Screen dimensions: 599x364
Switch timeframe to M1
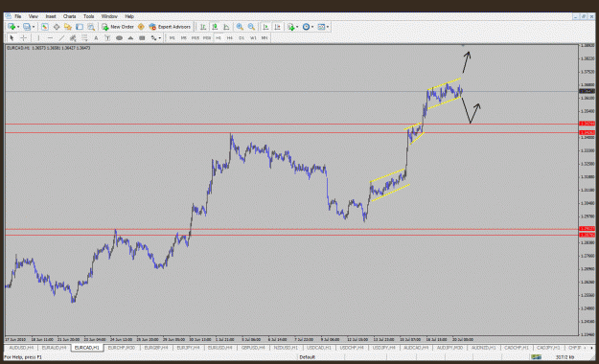pyautogui.click(x=172, y=37)
